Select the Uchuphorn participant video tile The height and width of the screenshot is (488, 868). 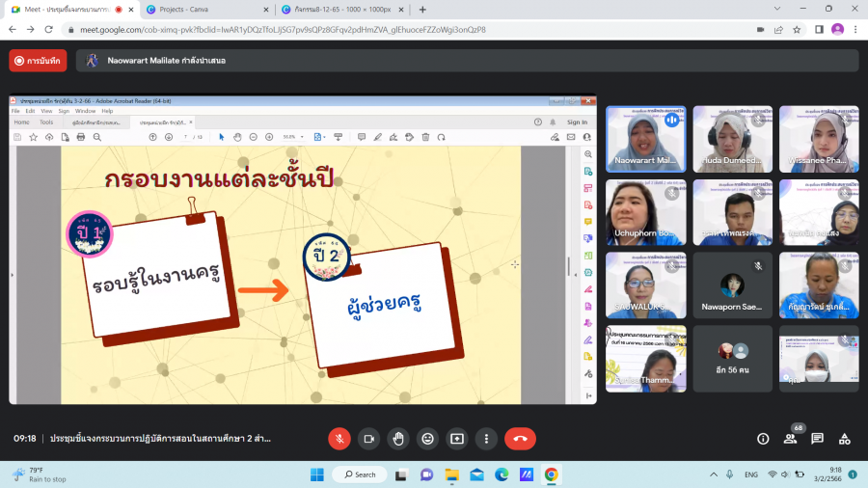(645, 212)
